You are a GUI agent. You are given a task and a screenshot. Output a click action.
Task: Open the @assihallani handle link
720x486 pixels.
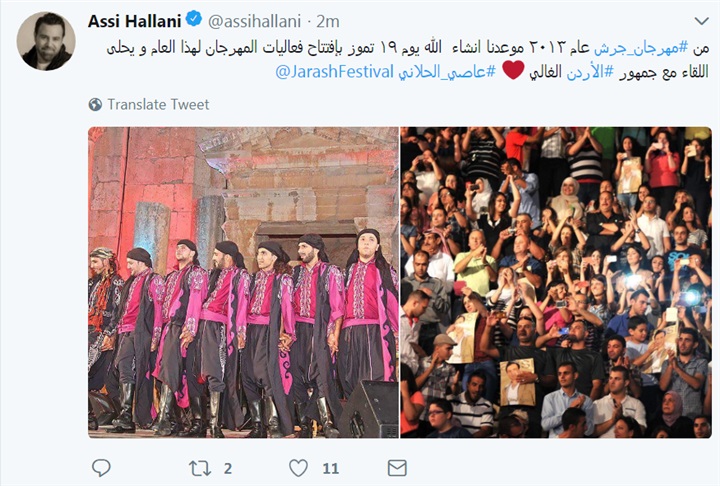click(x=254, y=21)
